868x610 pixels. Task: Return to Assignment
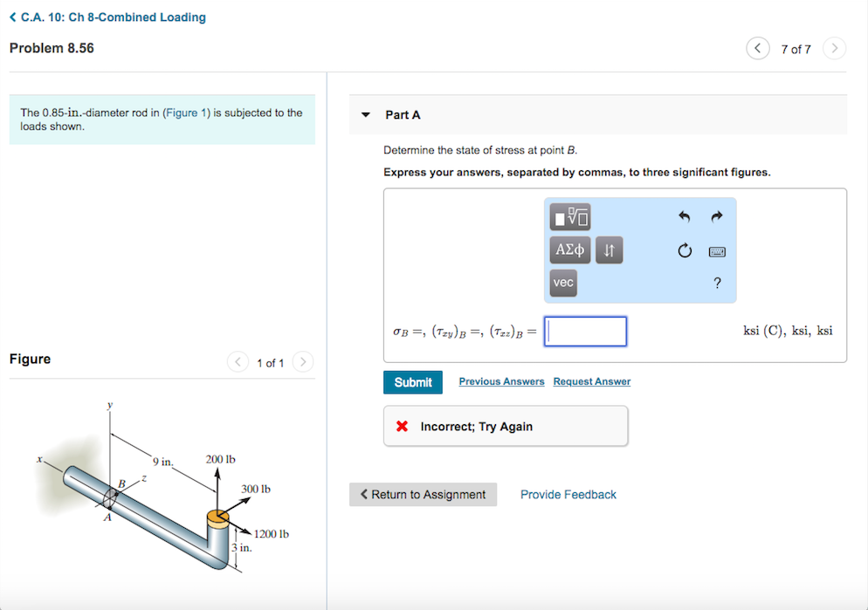tap(423, 494)
